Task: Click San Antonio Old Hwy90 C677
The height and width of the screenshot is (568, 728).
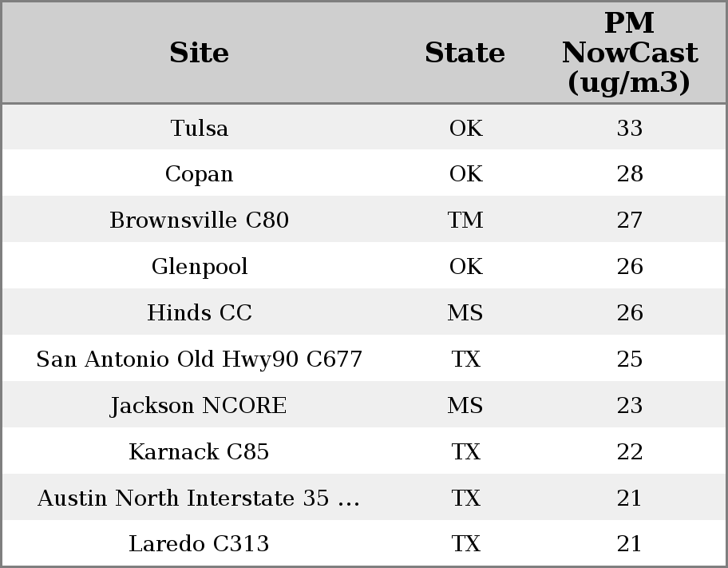Action: (x=200, y=359)
